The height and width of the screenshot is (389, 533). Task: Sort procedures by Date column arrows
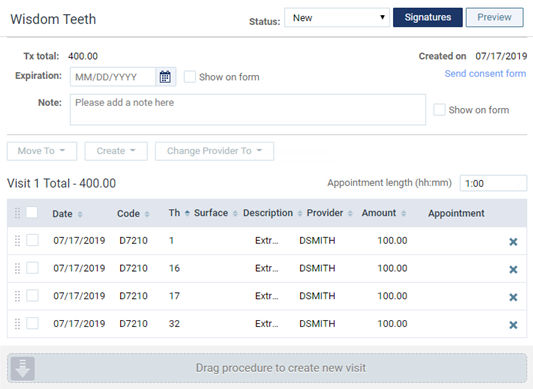(x=80, y=214)
